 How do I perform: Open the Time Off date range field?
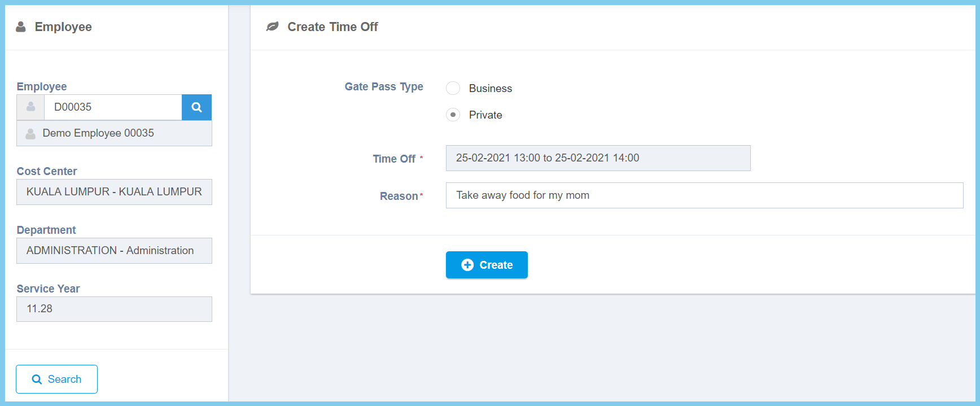coord(598,158)
